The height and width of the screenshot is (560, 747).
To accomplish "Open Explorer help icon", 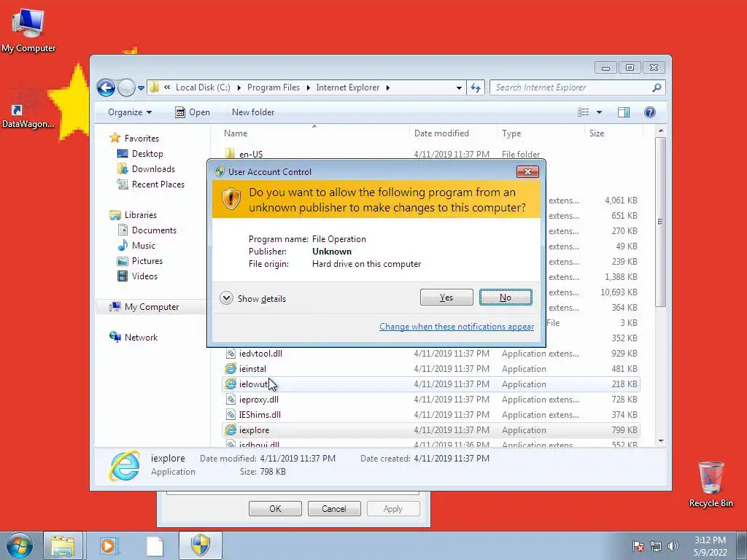I will pyautogui.click(x=649, y=112).
